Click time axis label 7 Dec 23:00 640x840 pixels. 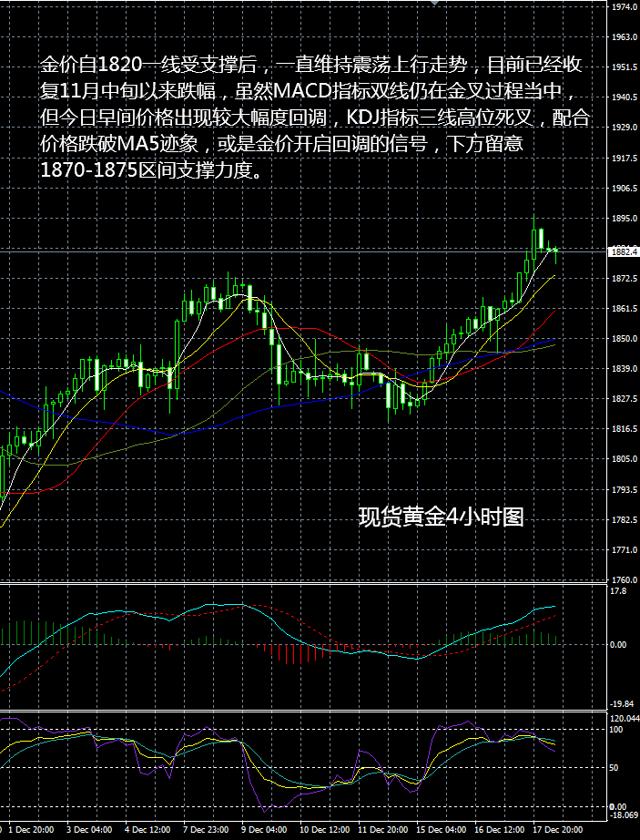click(207, 829)
